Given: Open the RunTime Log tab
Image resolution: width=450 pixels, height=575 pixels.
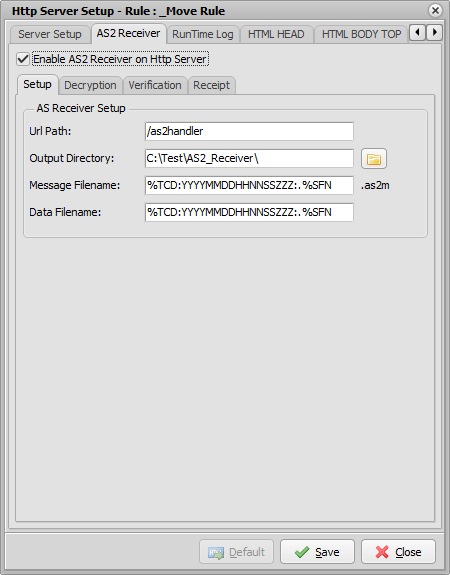Looking at the screenshot, I should click(x=203, y=34).
